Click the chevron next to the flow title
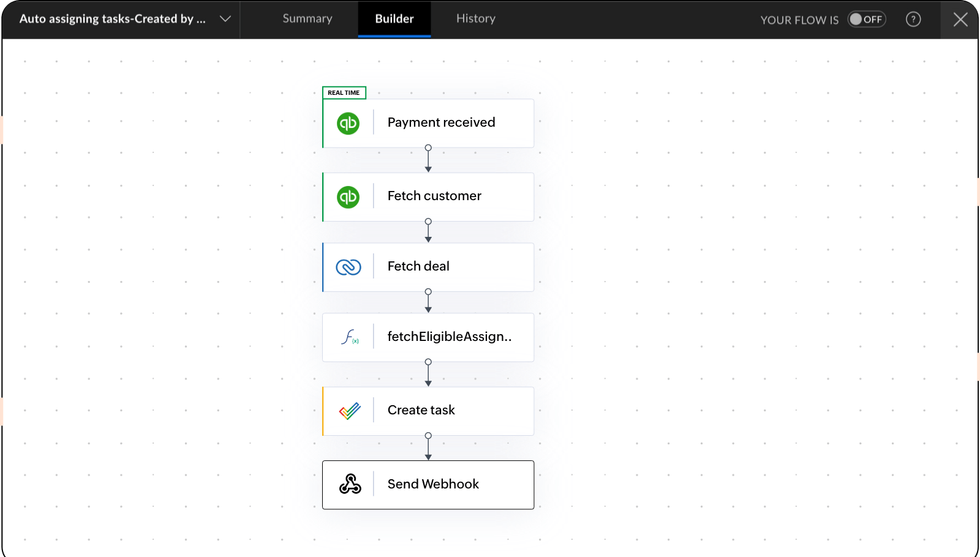Image resolution: width=980 pixels, height=557 pixels. [x=224, y=19]
